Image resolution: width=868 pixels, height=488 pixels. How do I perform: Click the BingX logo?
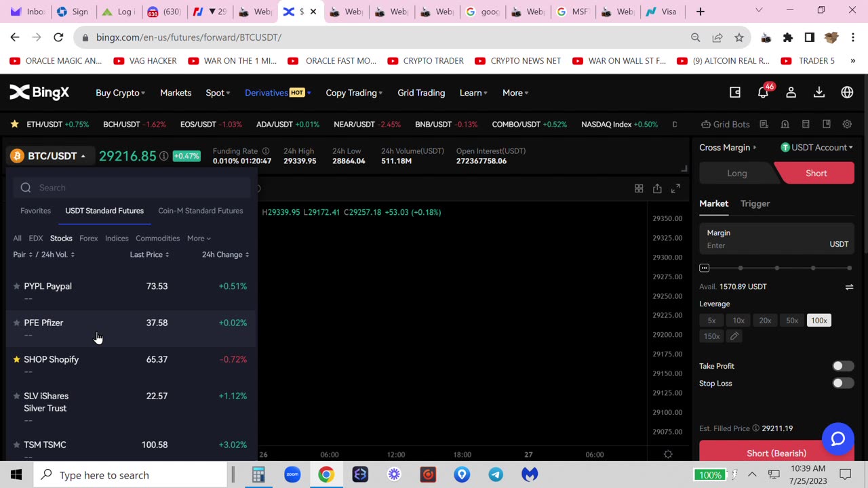coord(39,93)
